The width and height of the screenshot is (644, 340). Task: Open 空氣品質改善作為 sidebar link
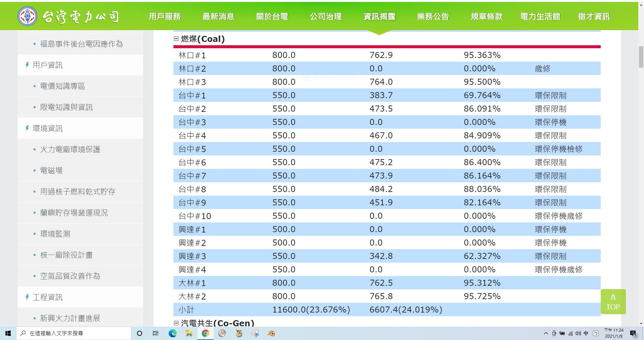click(70, 276)
